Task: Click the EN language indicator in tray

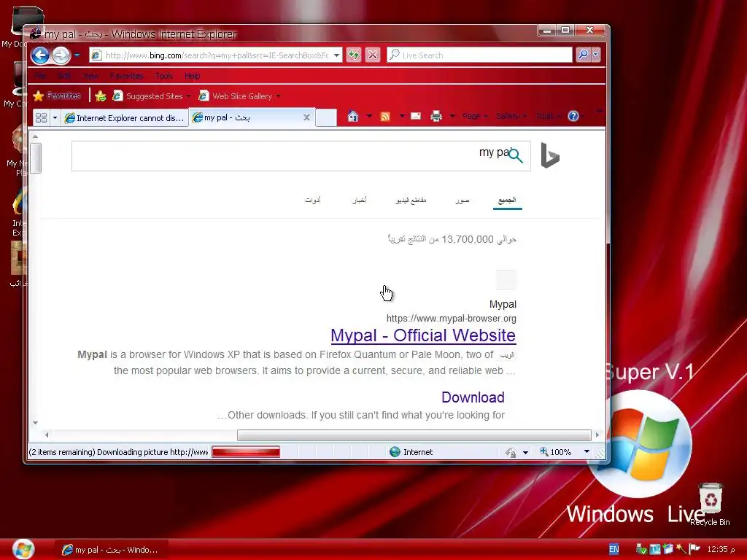Action: click(x=614, y=549)
